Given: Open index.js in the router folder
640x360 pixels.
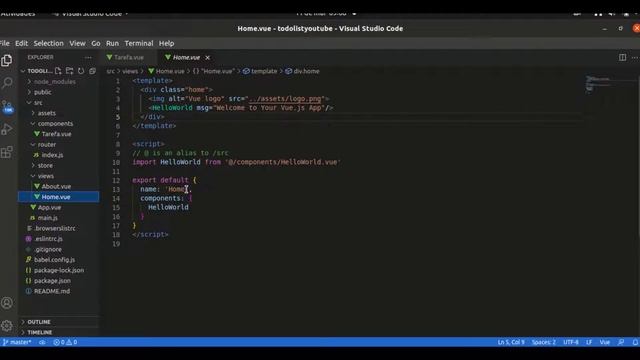Looking at the screenshot, I should (x=52, y=155).
